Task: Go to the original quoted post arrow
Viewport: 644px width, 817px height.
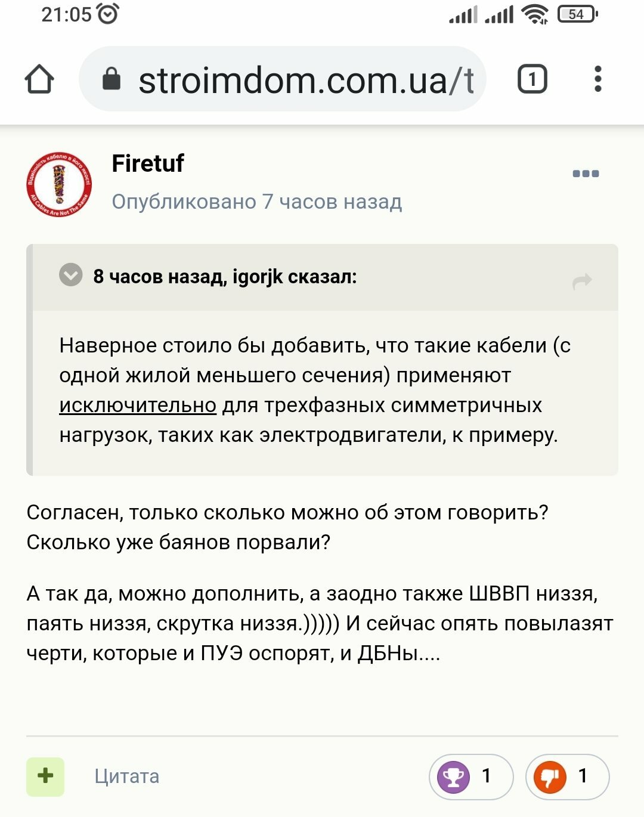Action: (x=582, y=280)
